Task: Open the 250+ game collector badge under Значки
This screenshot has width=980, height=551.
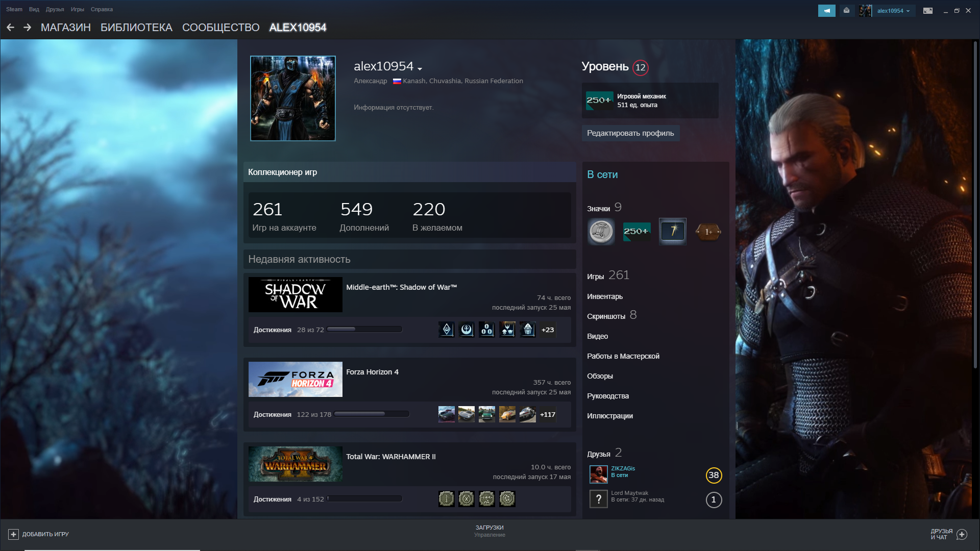Action: click(636, 232)
